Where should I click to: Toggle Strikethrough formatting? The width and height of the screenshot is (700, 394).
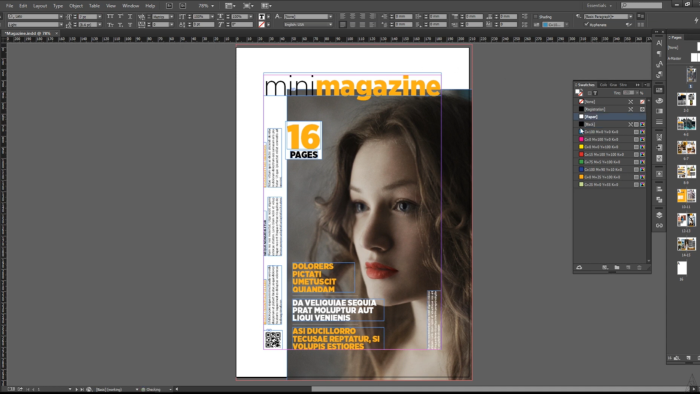point(130,25)
